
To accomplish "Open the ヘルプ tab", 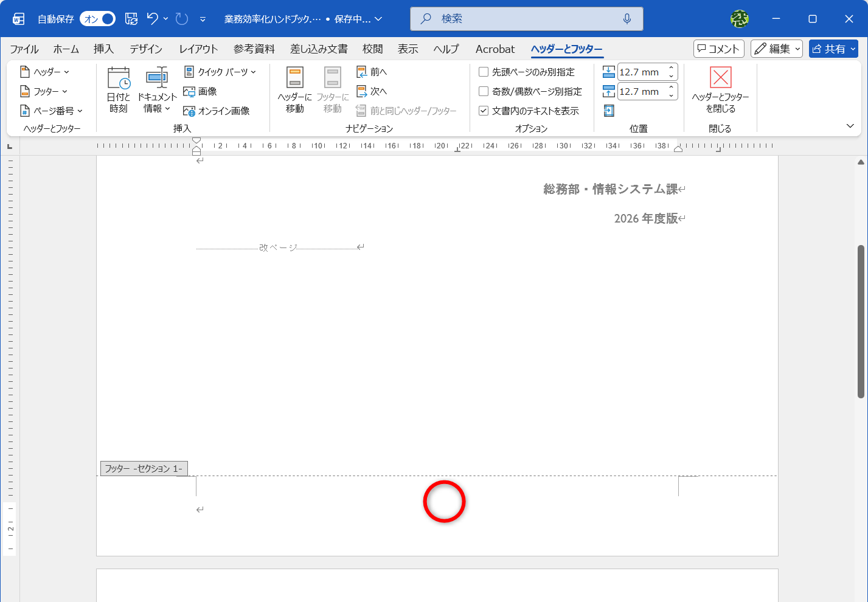I will [x=446, y=49].
